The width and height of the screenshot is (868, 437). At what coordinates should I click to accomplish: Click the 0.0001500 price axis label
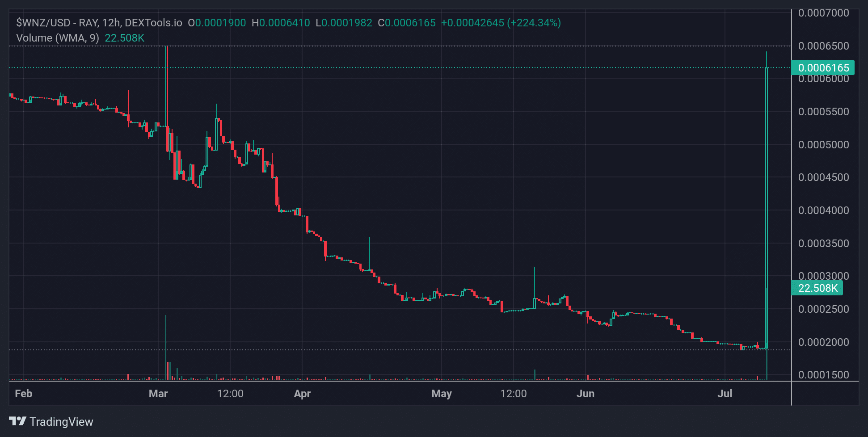[824, 375]
